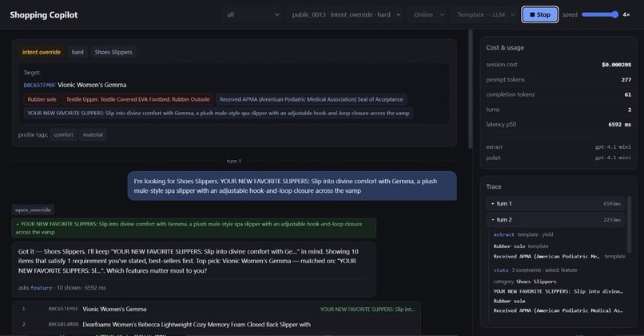Click the completion tokens value 61
This screenshot has height=336, width=644.
coord(628,94)
